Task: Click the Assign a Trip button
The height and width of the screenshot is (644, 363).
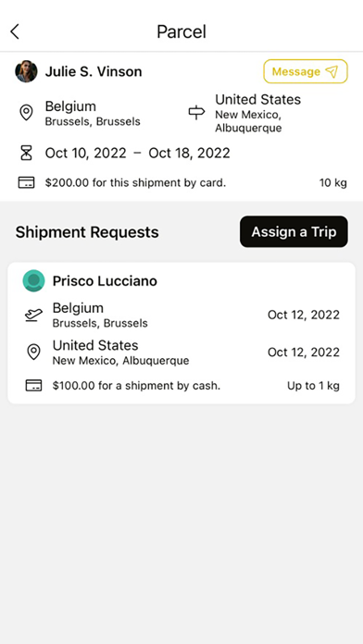Action: pos(294,231)
